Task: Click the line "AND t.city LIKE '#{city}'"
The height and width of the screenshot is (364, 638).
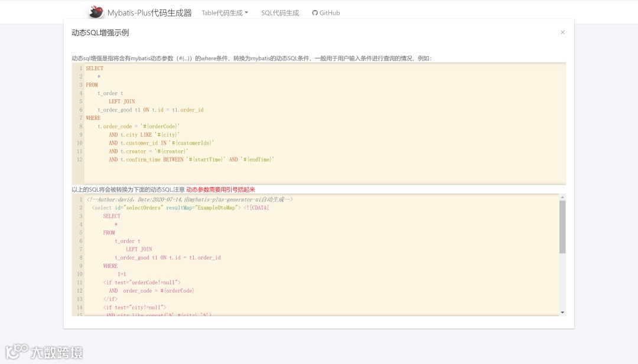Action: 144,135
